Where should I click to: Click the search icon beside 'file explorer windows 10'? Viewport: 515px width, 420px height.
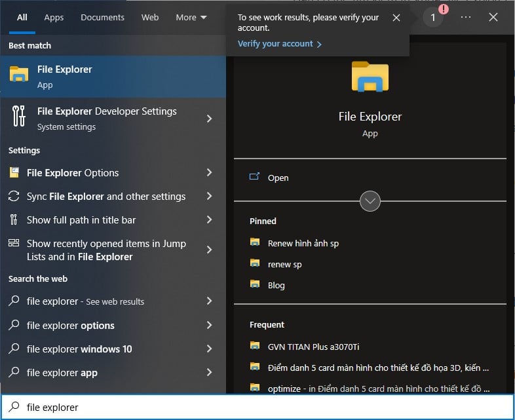point(14,349)
